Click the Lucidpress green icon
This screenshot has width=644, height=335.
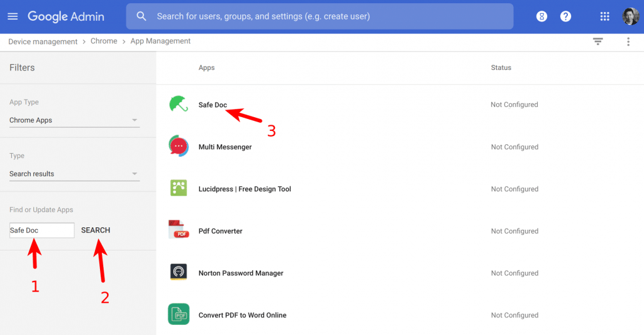click(179, 188)
